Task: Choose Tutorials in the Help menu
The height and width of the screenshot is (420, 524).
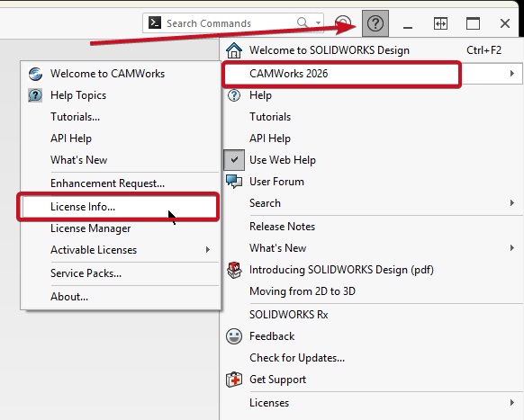Action: pyautogui.click(x=270, y=117)
